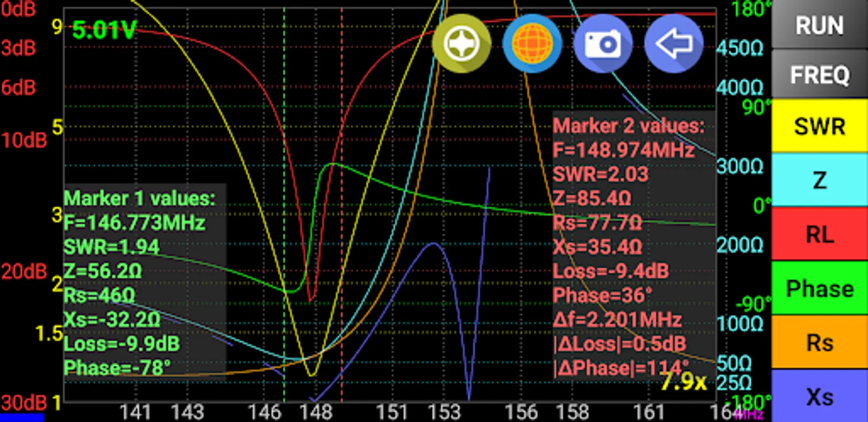The image size is (868, 422).
Task: Tap the Δf=2.201MHz reading
Action: [x=617, y=320]
